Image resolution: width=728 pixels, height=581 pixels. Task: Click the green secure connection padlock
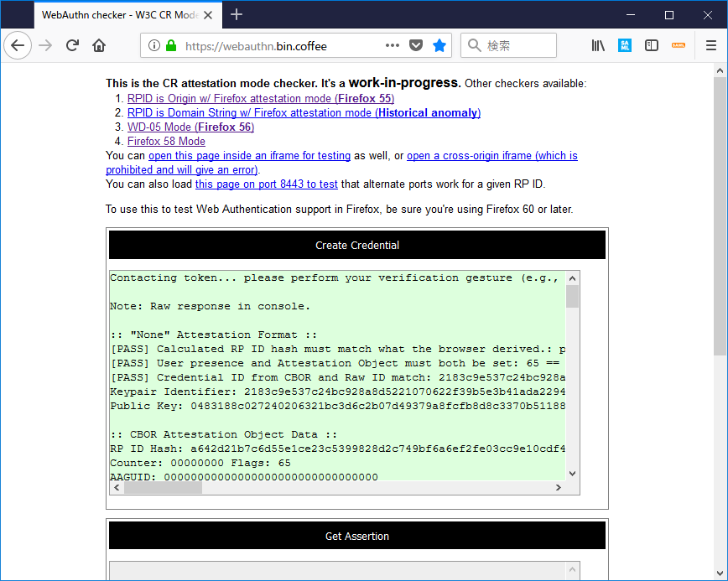[171, 45]
